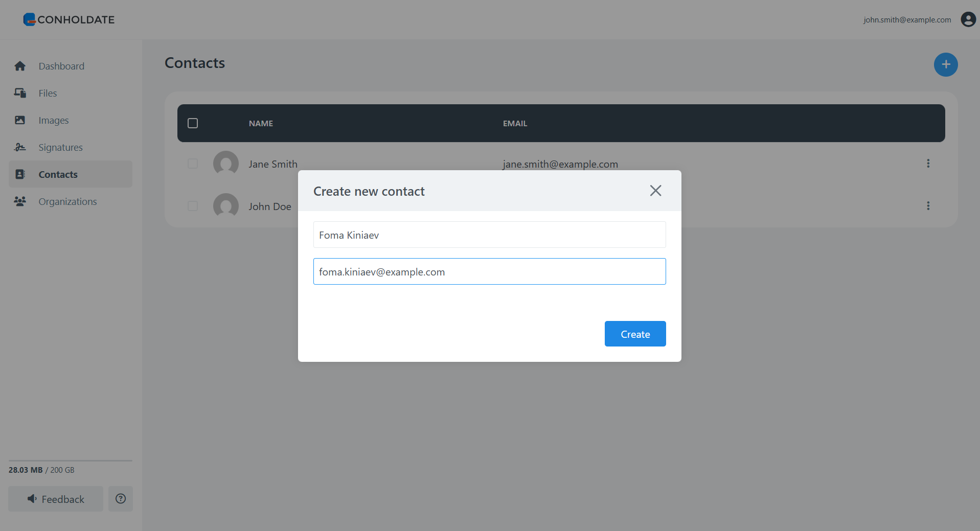Screen dimensions: 980x531
Task: Select the Images sidebar icon
Action: click(20, 120)
